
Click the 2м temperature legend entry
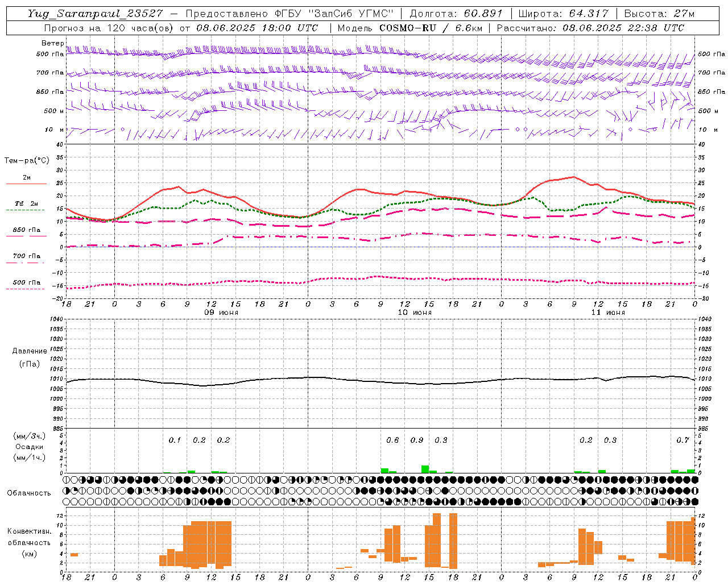click(26, 177)
